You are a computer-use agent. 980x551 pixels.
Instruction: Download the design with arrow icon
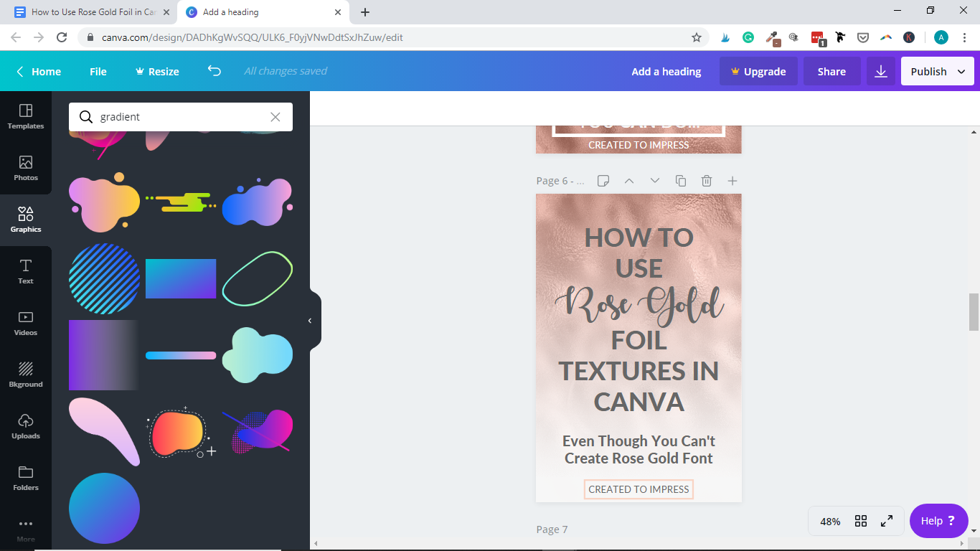(881, 71)
